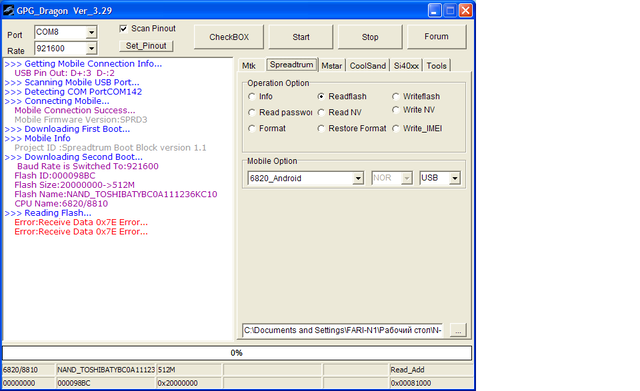Click the 00000000 status bar cell
Image resolution: width=640 pixels, height=391 pixels.
click(29, 383)
